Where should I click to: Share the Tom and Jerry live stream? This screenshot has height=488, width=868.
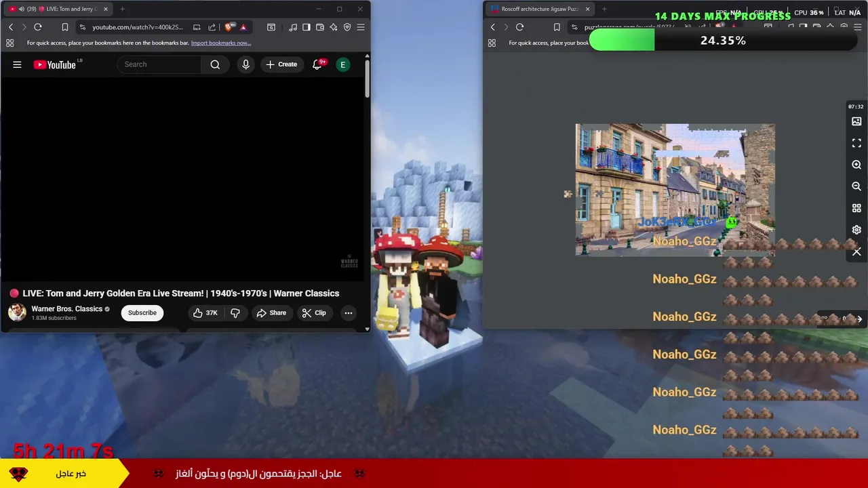coord(271,312)
